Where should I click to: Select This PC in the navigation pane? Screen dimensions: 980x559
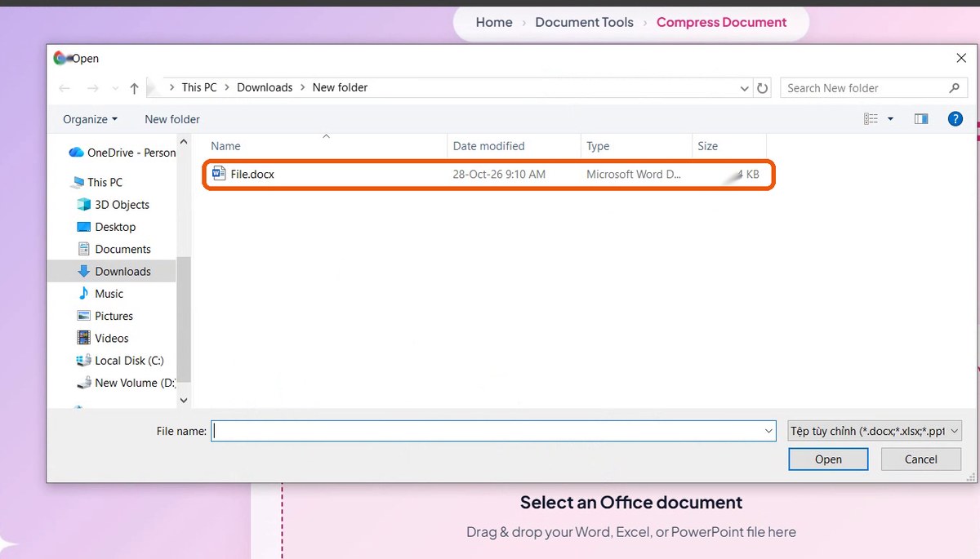(x=97, y=182)
